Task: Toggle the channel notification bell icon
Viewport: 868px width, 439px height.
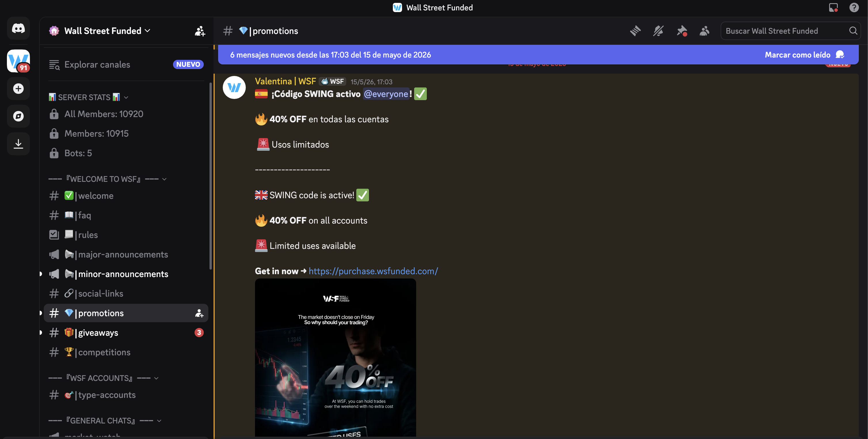Action: point(658,31)
